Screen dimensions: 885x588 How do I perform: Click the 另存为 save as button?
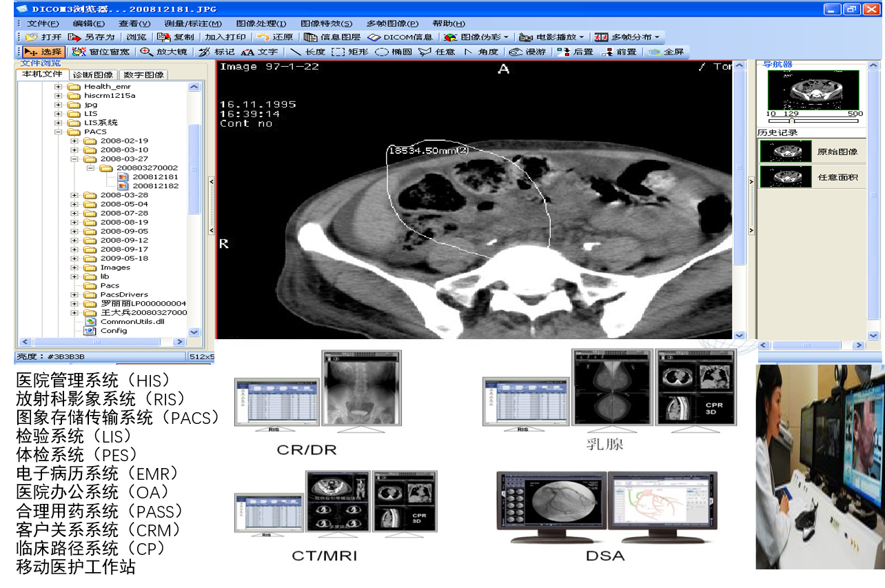click(x=92, y=37)
